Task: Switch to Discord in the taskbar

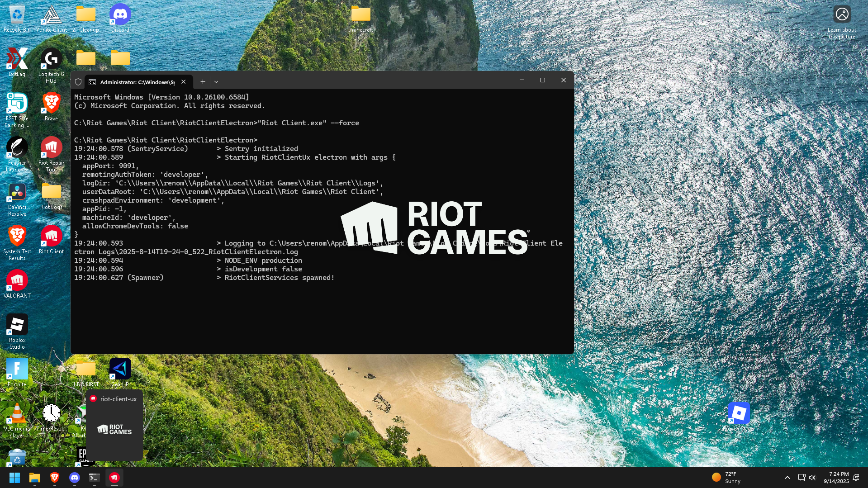Action: coord(75,478)
